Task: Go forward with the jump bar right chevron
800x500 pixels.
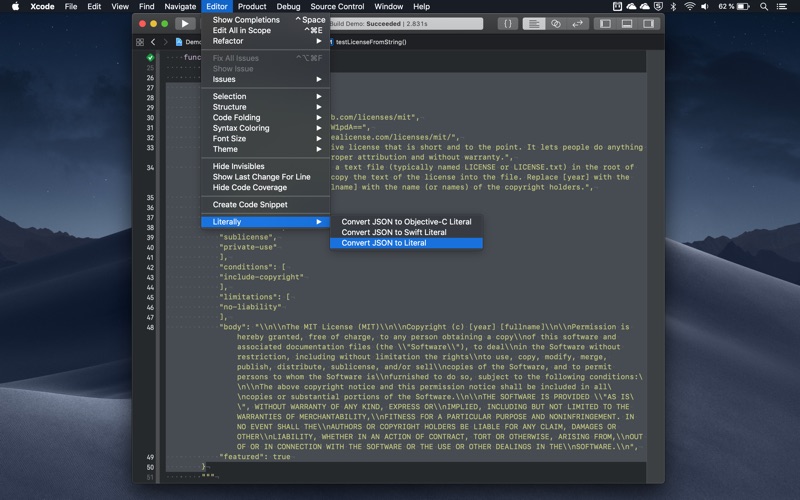Action: tap(165, 42)
